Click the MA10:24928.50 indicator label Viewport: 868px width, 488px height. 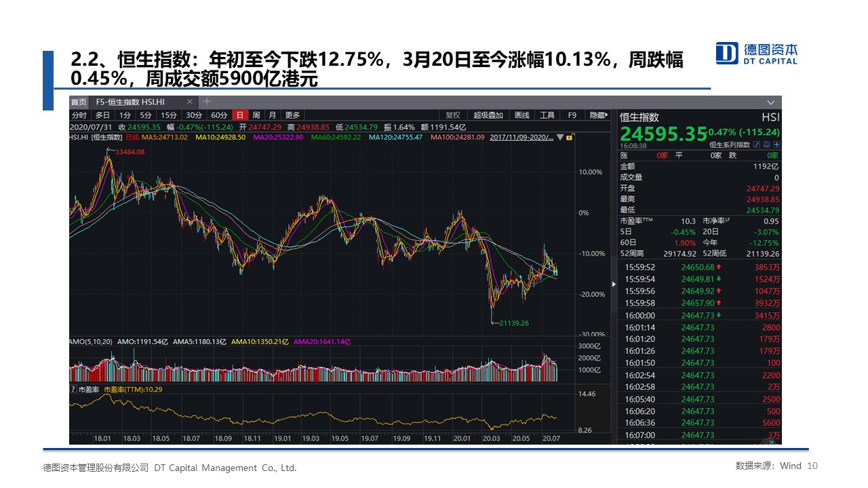point(220,137)
